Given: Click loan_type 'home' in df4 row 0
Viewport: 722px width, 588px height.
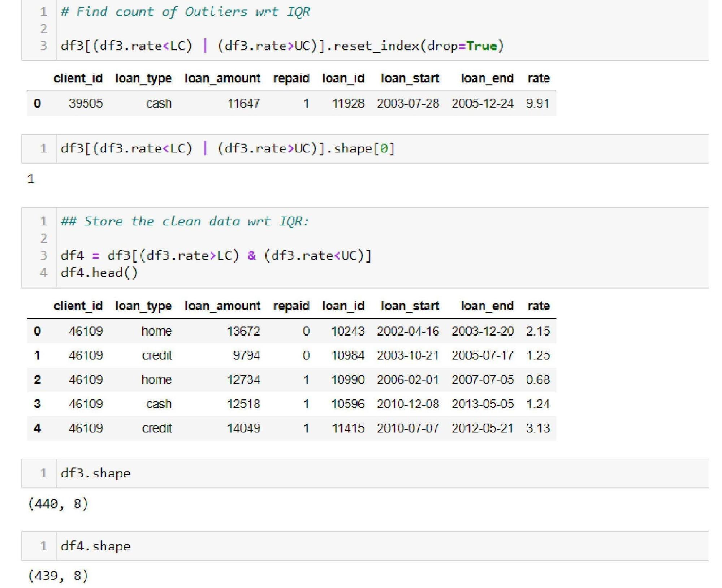Looking at the screenshot, I should pos(156,331).
